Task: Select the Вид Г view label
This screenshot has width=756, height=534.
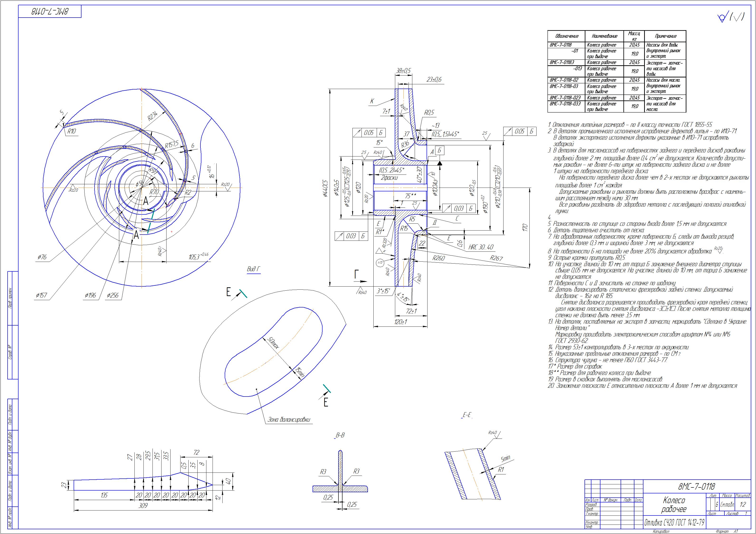Action: (253, 269)
